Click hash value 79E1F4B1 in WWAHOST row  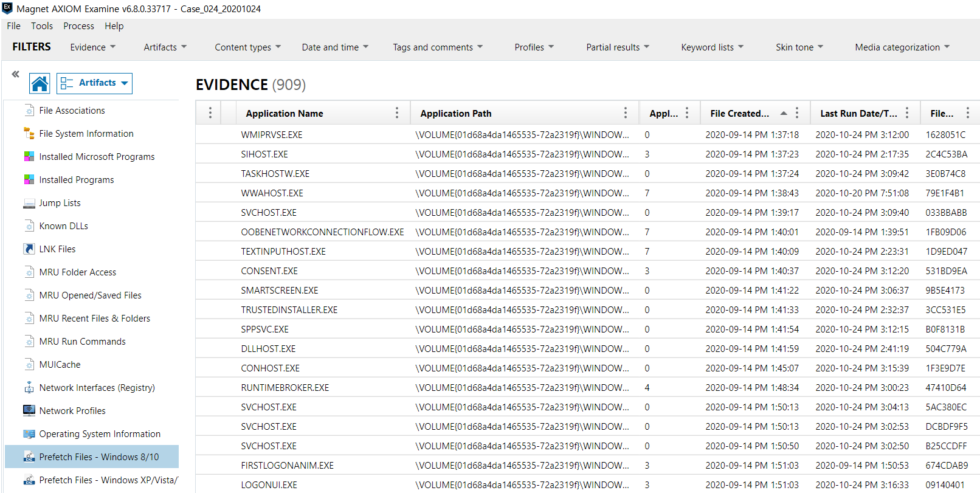click(945, 193)
